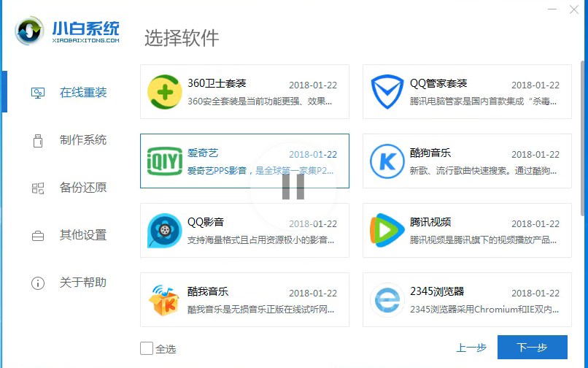This screenshot has height=368, width=588.
Task: Click 腾讯电脑管家 description text
Action: click(483, 101)
